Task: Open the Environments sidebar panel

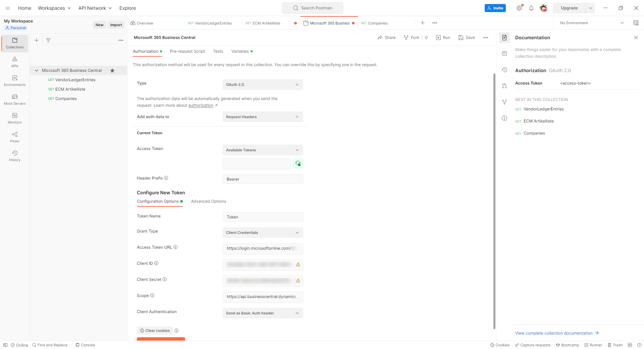Action: tap(15, 81)
